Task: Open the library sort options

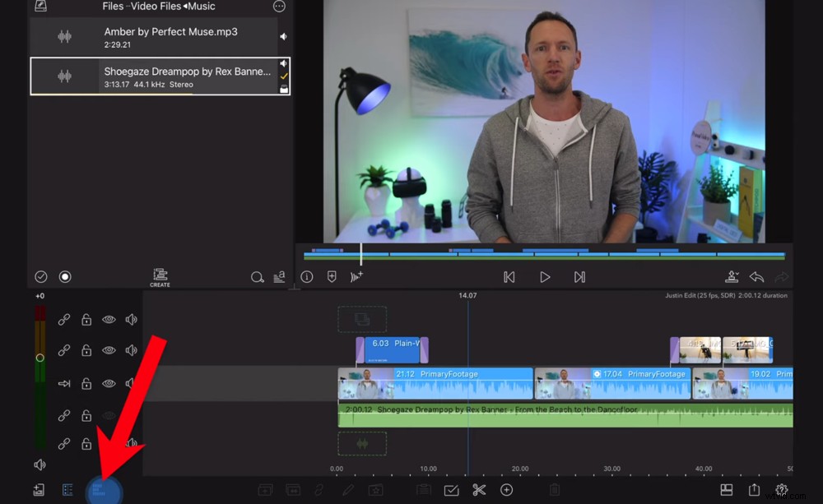Action: (x=280, y=277)
